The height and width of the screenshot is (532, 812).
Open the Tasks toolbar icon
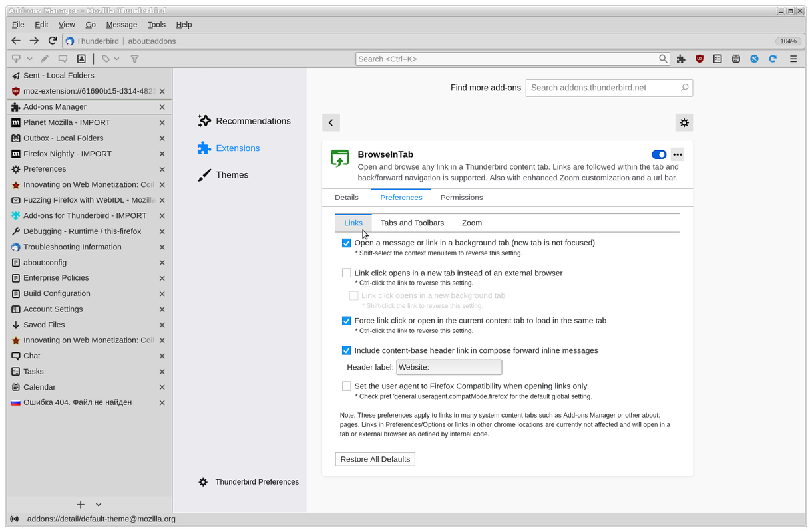tap(717, 59)
